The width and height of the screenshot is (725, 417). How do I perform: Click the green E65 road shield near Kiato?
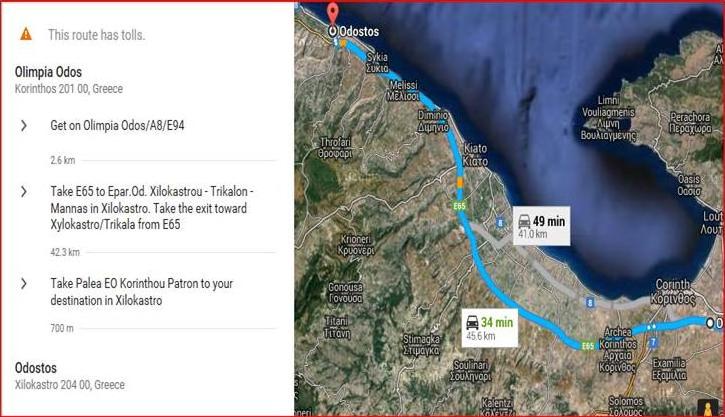(459, 206)
